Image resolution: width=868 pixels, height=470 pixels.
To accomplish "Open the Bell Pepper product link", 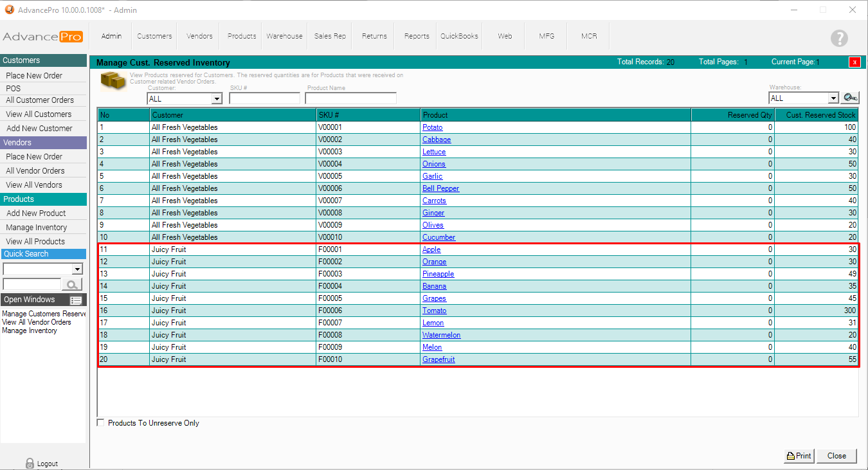I will click(x=440, y=188).
